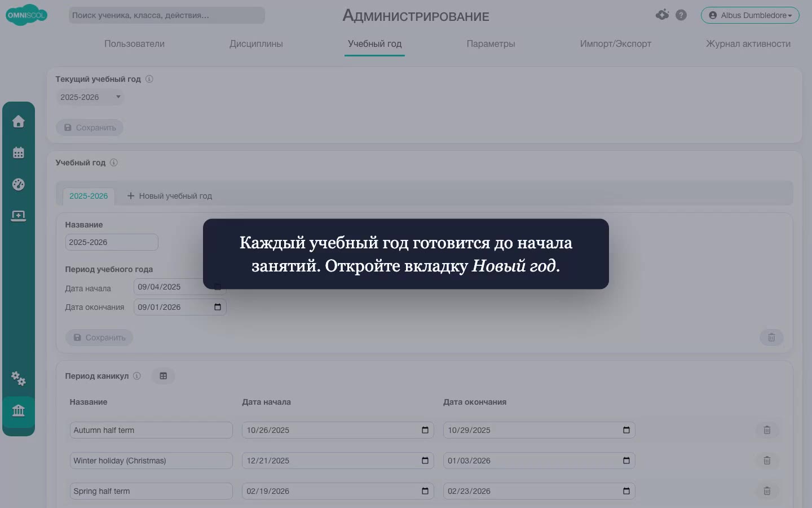
Task: Open calendar for Spring half term start date
Action: point(425,491)
